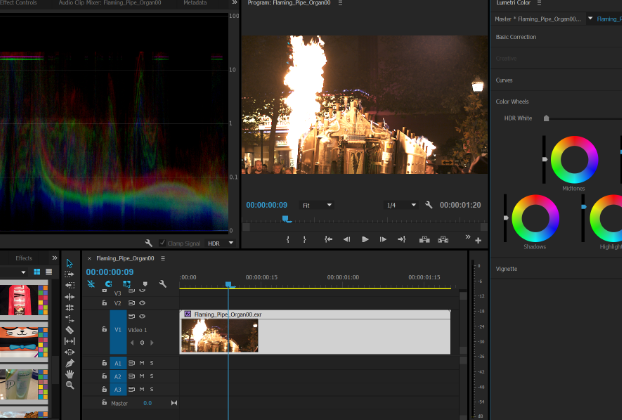Switch to the Metadata tab
The height and width of the screenshot is (420, 622).
[195, 3]
